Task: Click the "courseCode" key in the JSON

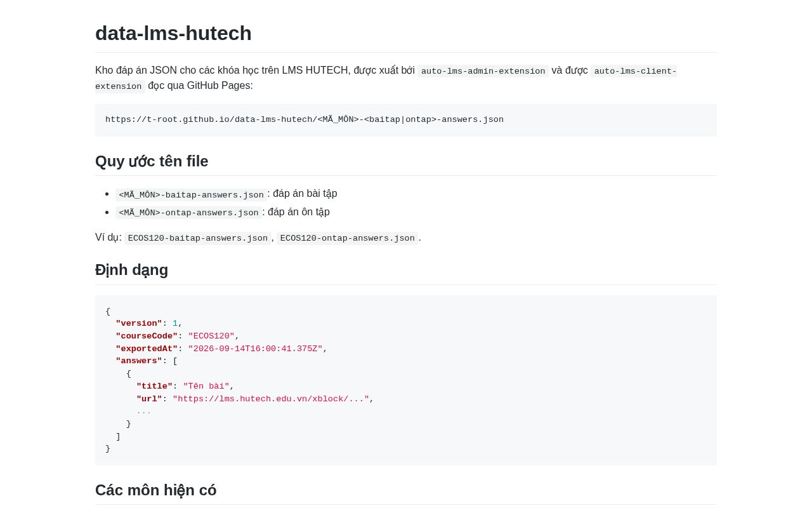Action: 147,337
